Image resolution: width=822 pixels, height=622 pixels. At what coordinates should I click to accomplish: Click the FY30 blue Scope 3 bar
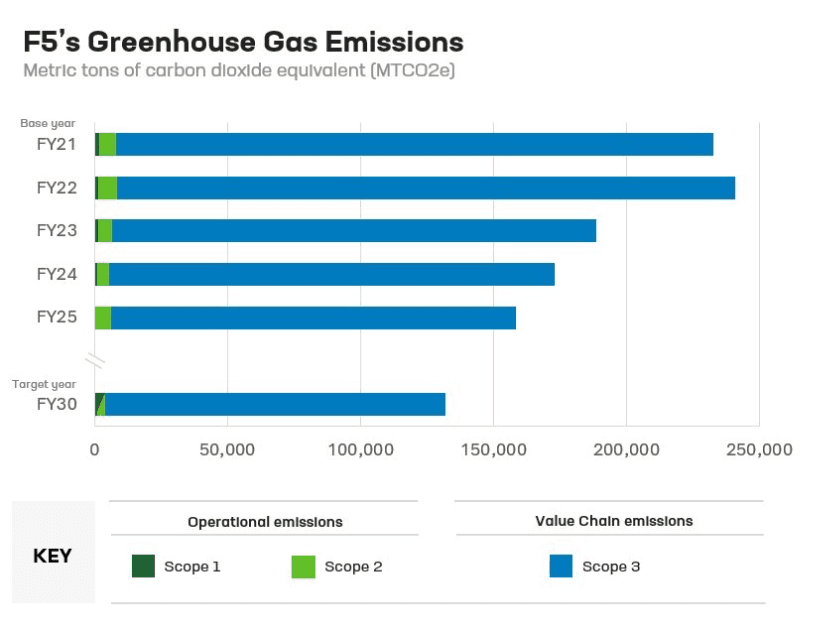[275, 404]
